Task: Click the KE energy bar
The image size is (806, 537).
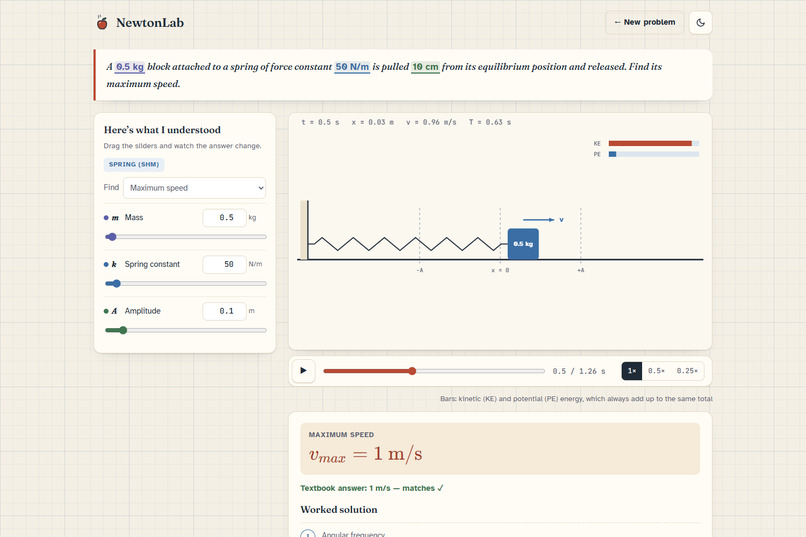Action: [x=653, y=143]
